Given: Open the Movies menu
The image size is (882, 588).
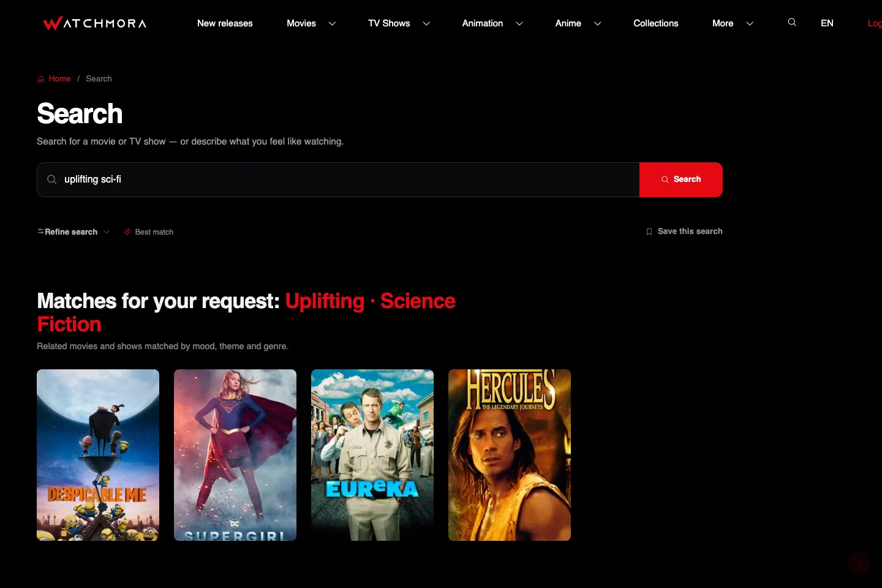Looking at the screenshot, I should (301, 23).
